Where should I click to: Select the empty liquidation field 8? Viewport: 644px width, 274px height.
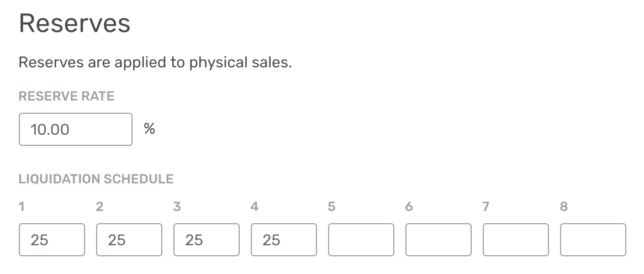click(x=593, y=240)
